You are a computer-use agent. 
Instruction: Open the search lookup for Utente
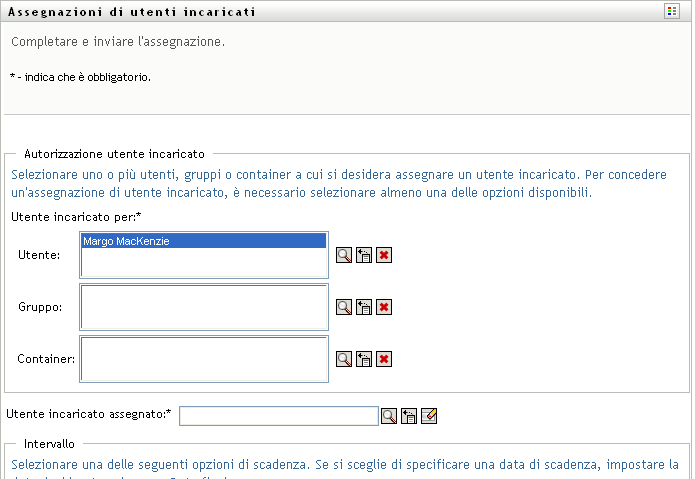coord(343,255)
